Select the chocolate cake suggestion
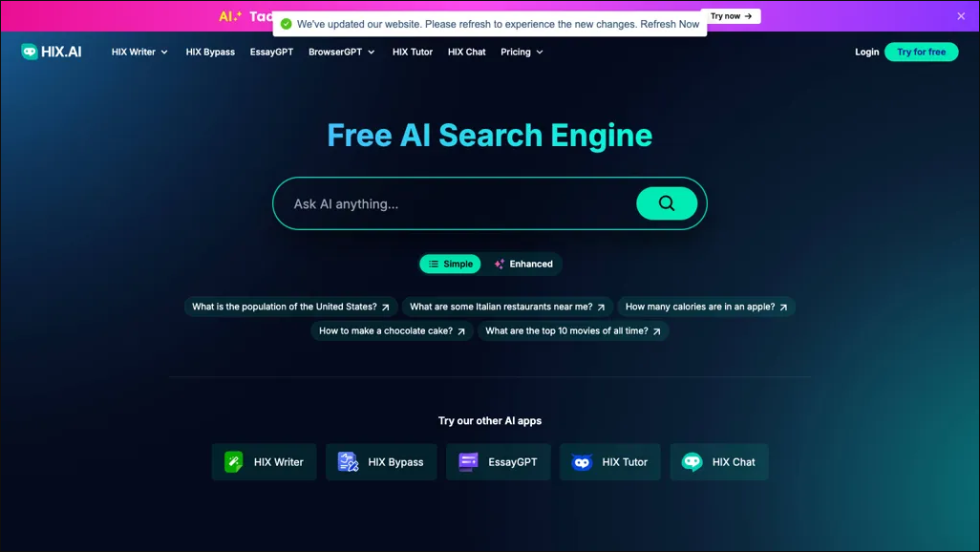This screenshot has width=980, height=552. 392,331
